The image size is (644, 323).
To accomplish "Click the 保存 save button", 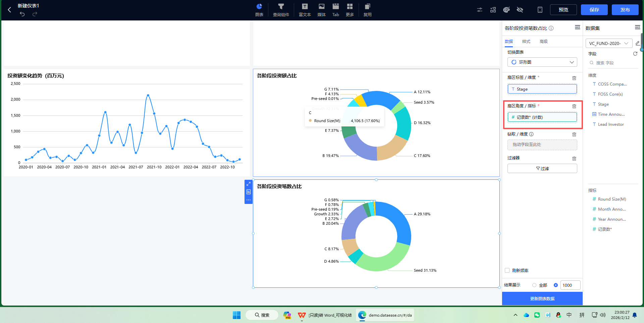I will [594, 10].
